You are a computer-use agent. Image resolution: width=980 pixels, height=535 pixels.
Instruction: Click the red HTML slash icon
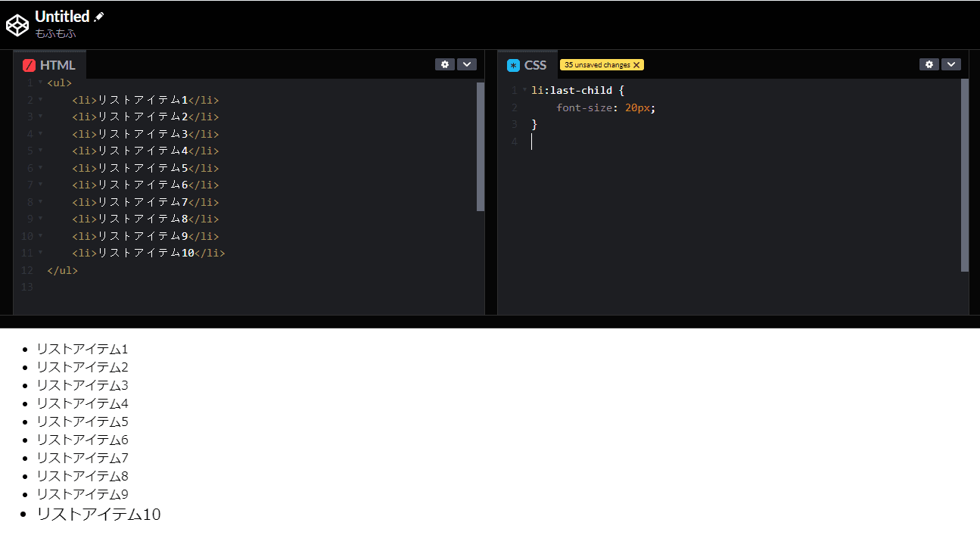tap(30, 65)
